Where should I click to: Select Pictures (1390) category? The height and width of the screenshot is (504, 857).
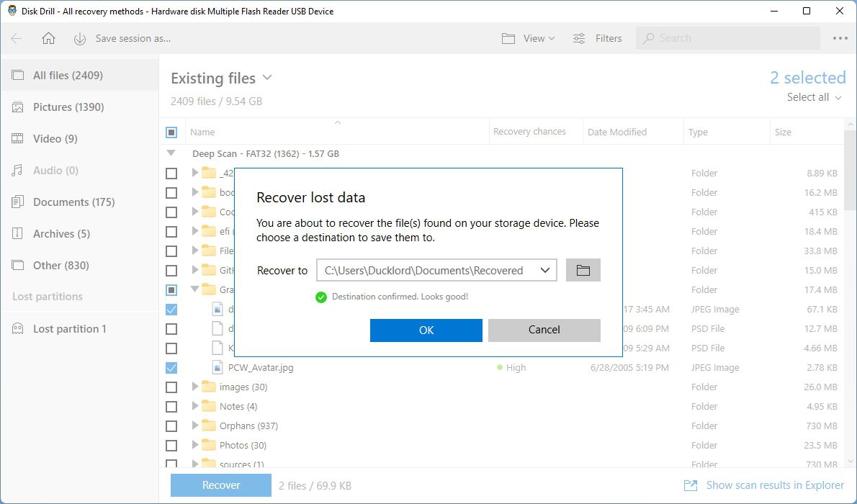(x=80, y=107)
